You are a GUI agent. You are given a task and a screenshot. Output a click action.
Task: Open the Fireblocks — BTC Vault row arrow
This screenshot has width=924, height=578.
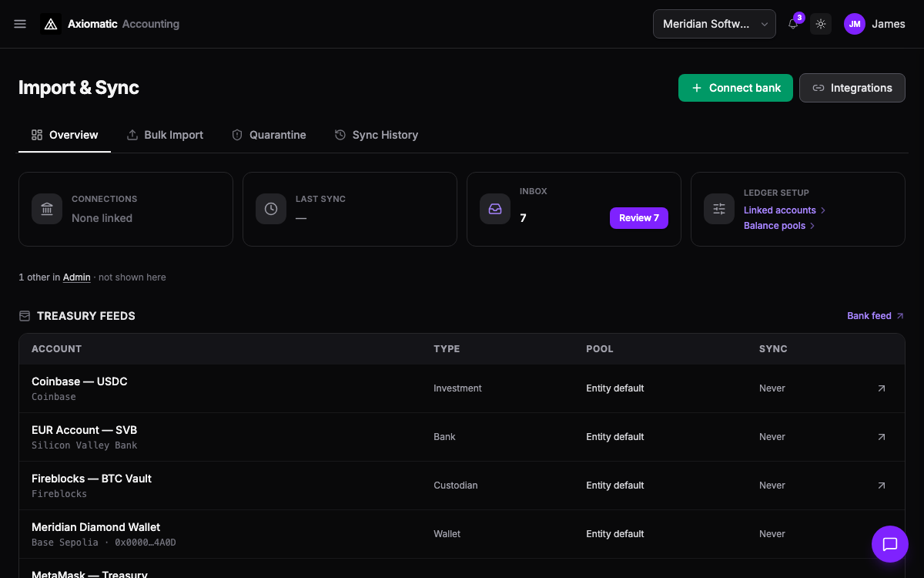[x=882, y=486]
